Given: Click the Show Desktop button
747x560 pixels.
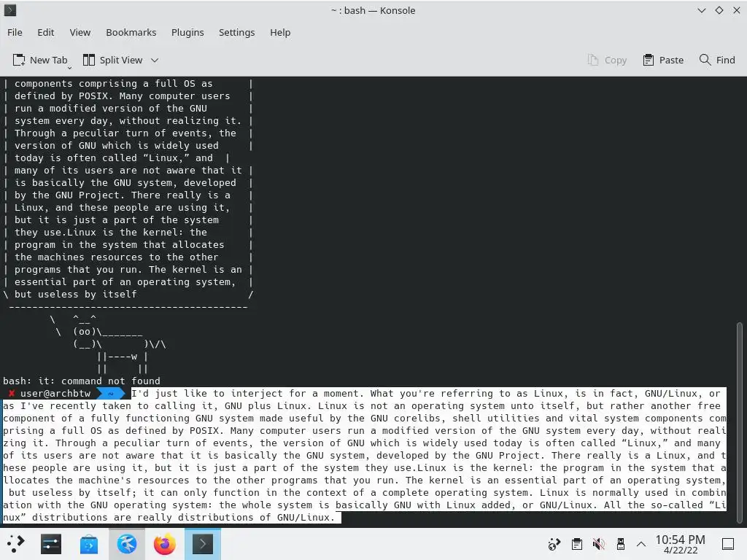Looking at the screenshot, I should point(728,544).
